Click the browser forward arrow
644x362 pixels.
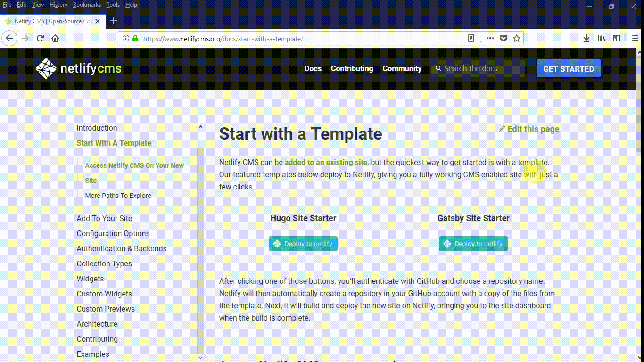[25, 38]
